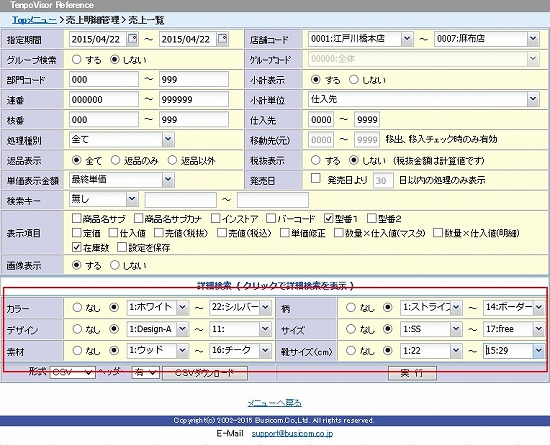Open the start date calendar picker icon
Viewport: 550px width, 445px height.
tap(133, 39)
